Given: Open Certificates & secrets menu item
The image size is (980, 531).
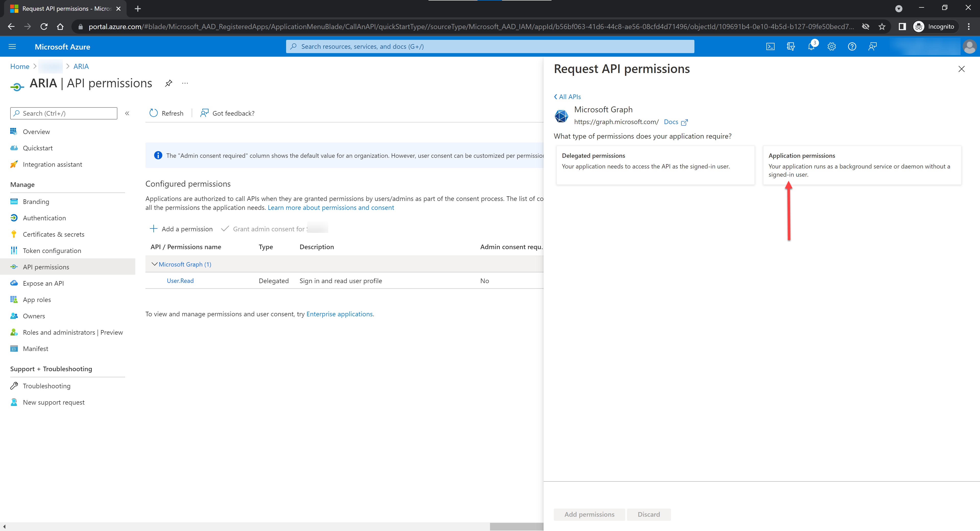Looking at the screenshot, I should [x=53, y=234].
